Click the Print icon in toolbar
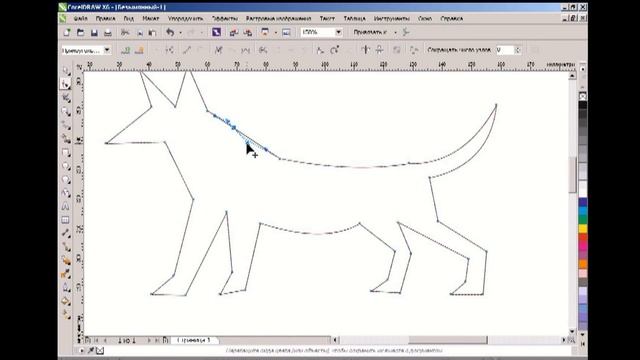The image size is (640, 360). (108, 32)
